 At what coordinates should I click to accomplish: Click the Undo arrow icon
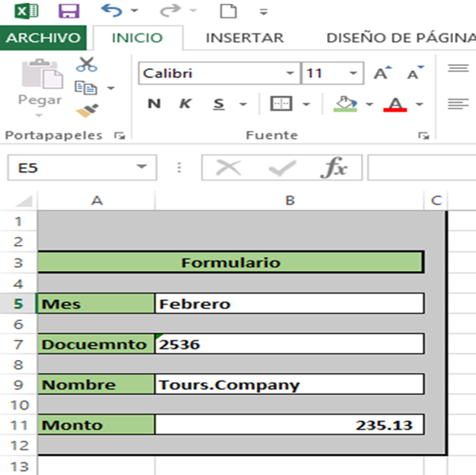[x=111, y=11]
